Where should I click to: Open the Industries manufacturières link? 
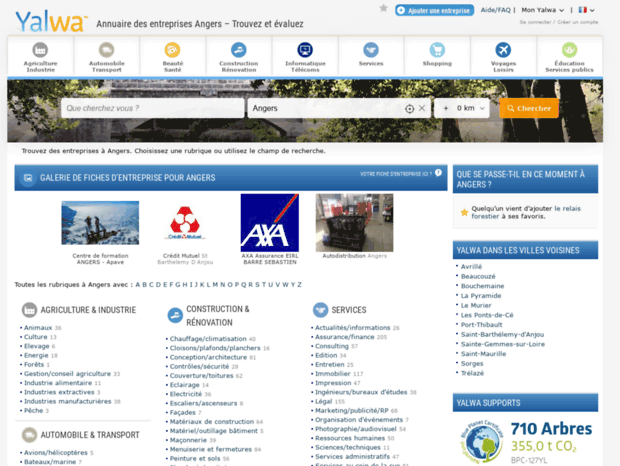[68, 401]
